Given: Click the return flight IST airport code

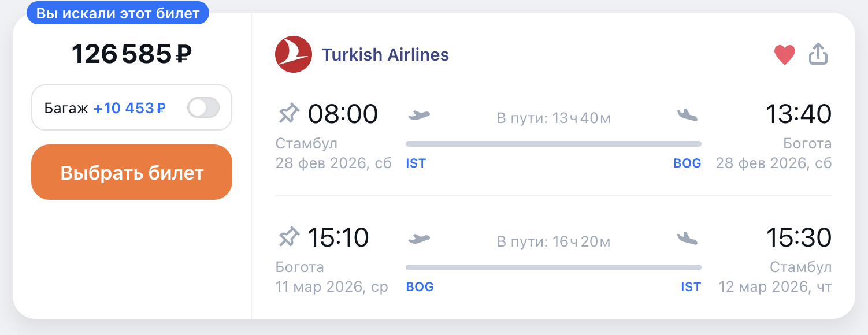Looking at the screenshot, I should 691,287.
